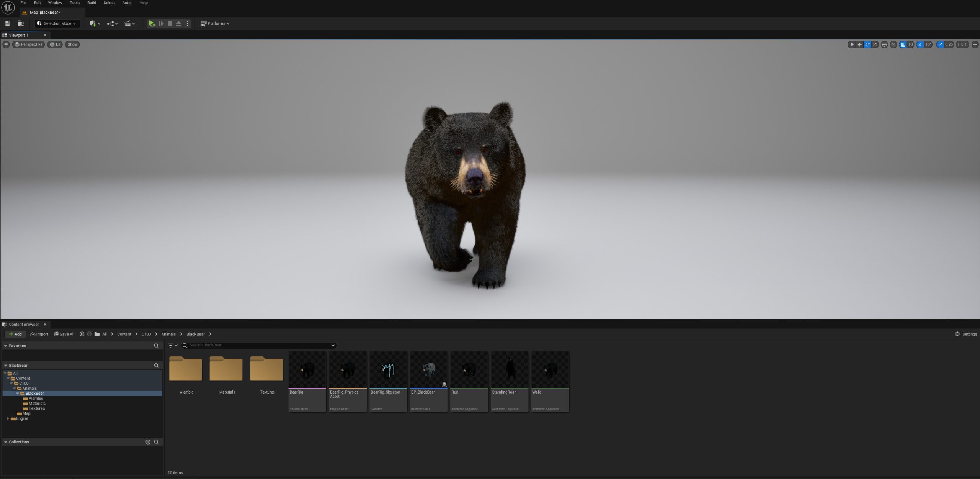Select the scale gizmo tool in the viewport toolbar
This screenshot has width=980, height=479.
[x=875, y=44]
